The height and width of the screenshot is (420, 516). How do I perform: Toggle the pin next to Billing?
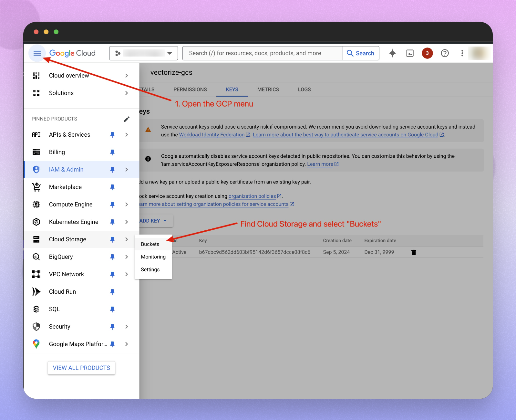[x=112, y=152]
